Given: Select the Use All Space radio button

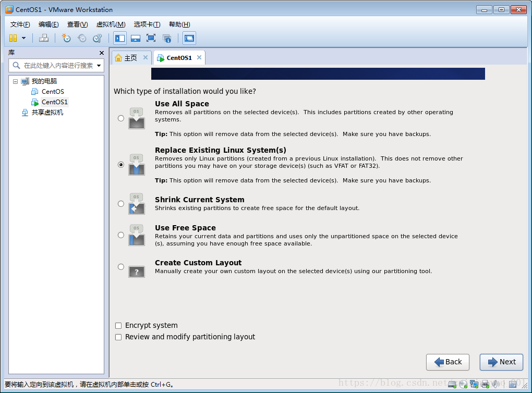Looking at the screenshot, I should [121, 118].
